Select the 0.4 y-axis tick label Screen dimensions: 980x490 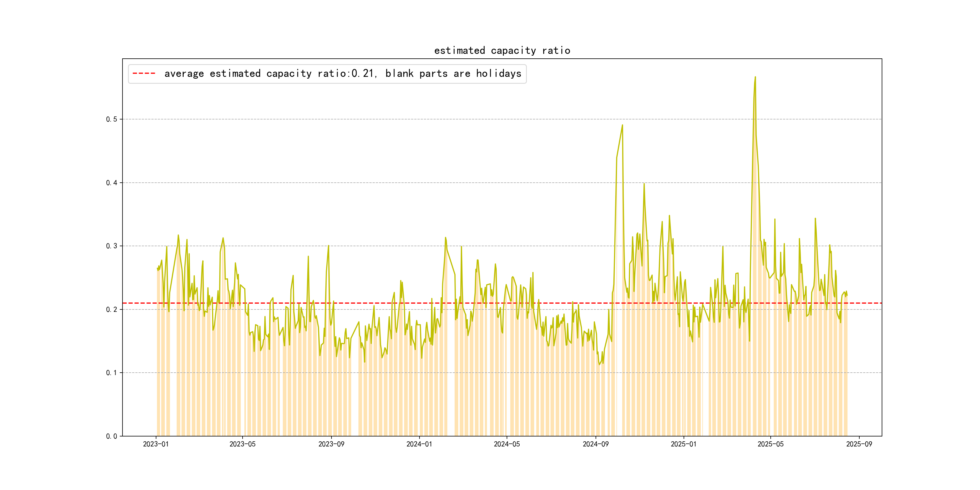click(x=112, y=183)
